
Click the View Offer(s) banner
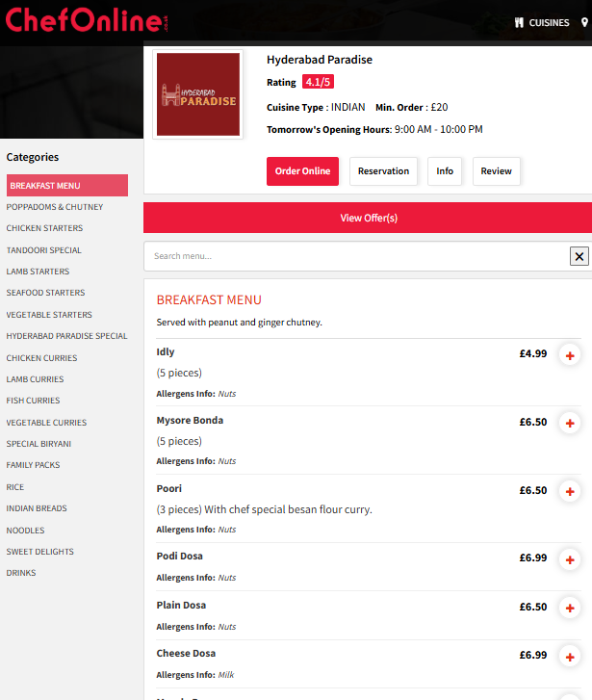[x=368, y=218]
